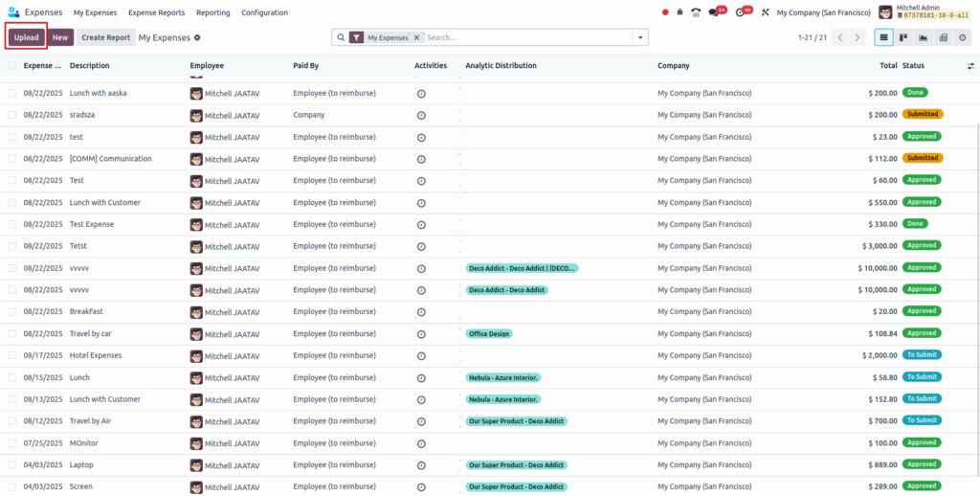The image size is (980, 496).
Task: Switch to Activity view
Action: (963, 37)
